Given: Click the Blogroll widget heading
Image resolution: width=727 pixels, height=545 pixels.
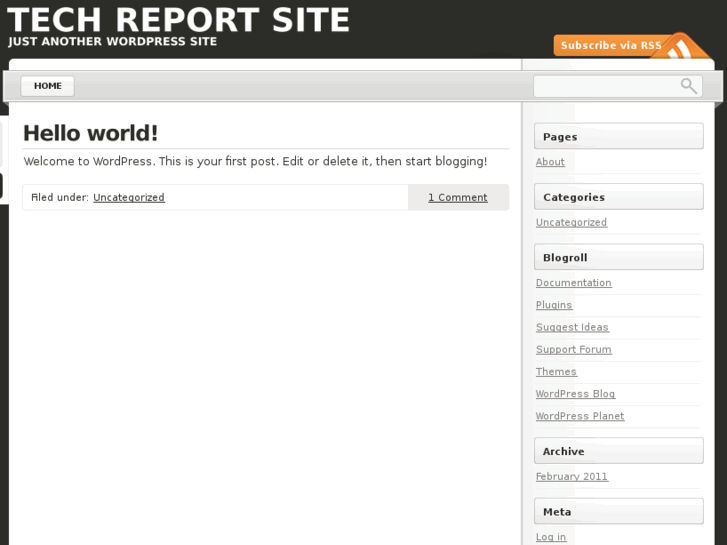Looking at the screenshot, I should [619, 257].
